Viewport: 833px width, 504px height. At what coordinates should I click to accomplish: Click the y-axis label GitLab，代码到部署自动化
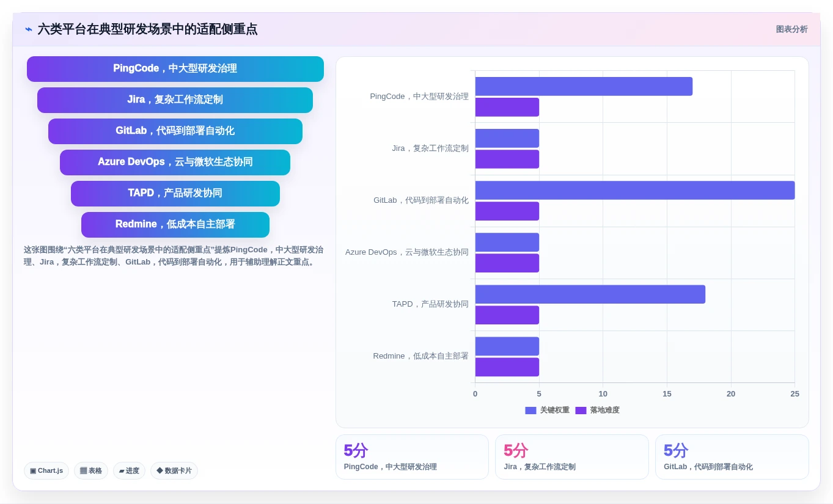coord(421,200)
